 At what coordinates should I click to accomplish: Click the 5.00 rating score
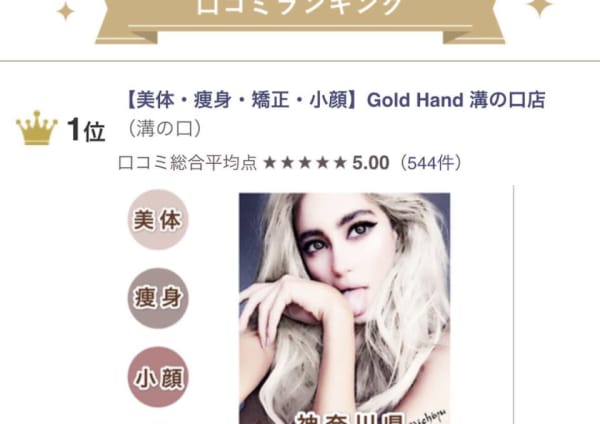pyautogui.click(x=370, y=163)
